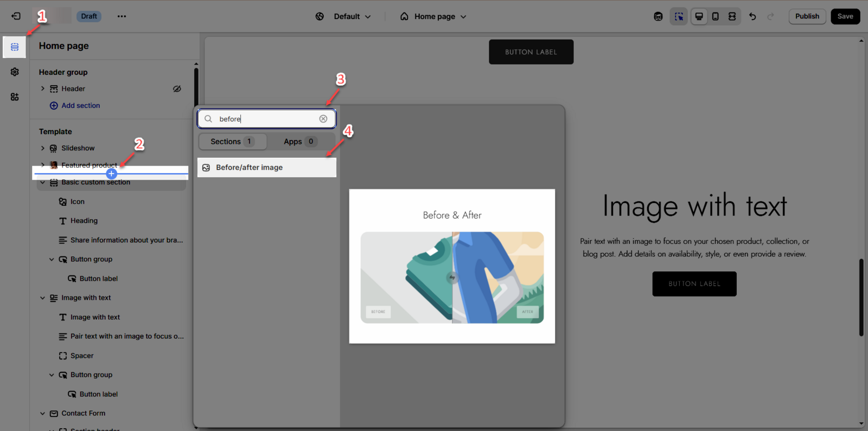
Task: Open the three-dot more actions menu
Action: [122, 16]
